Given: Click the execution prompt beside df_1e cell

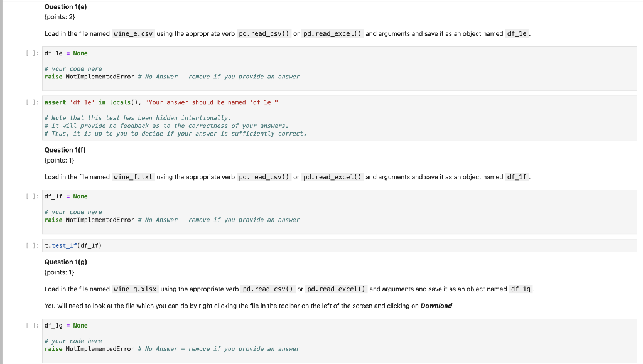Looking at the screenshot, I should [33, 53].
